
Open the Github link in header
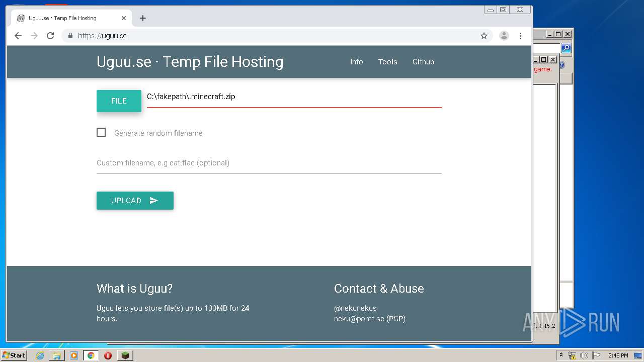click(424, 62)
